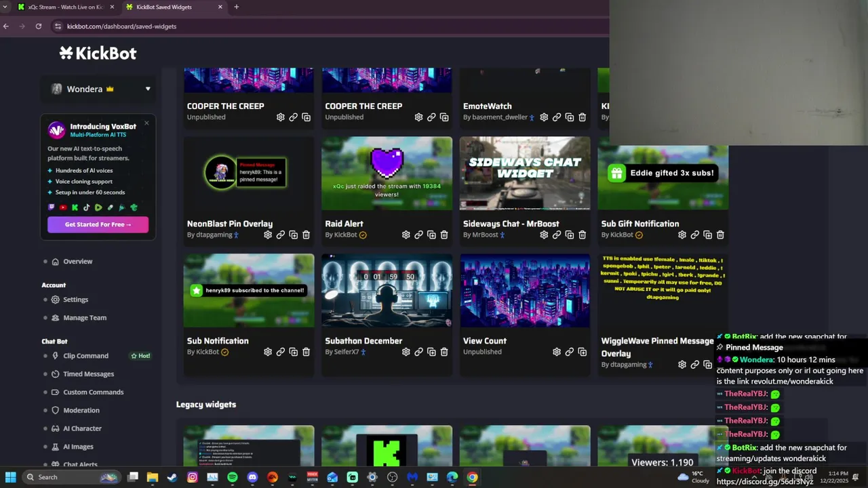Open Custom Commands page
868x488 pixels.
point(93,392)
